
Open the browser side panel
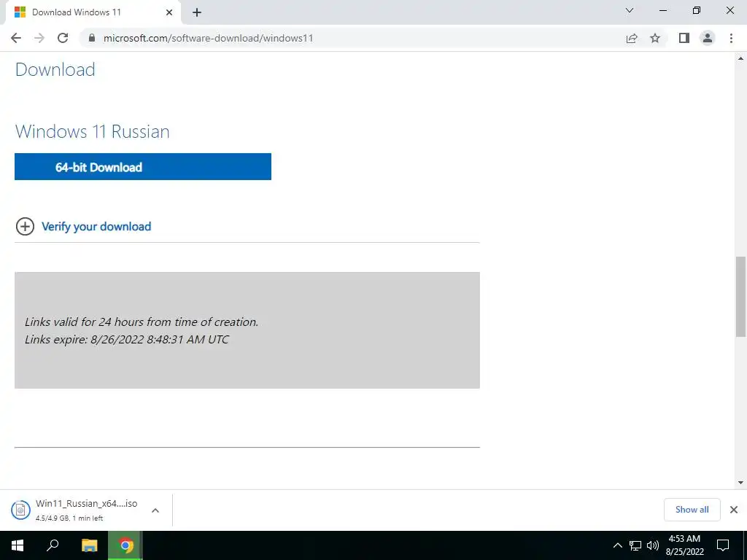tap(684, 38)
